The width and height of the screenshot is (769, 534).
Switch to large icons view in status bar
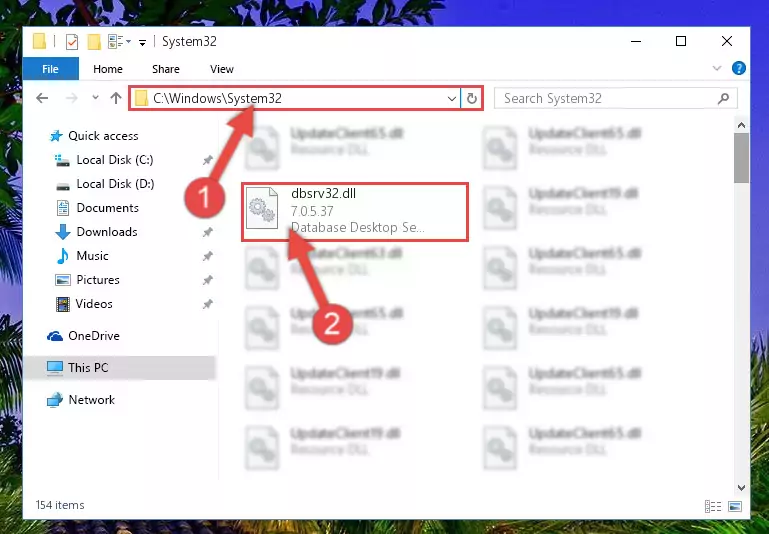735,506
